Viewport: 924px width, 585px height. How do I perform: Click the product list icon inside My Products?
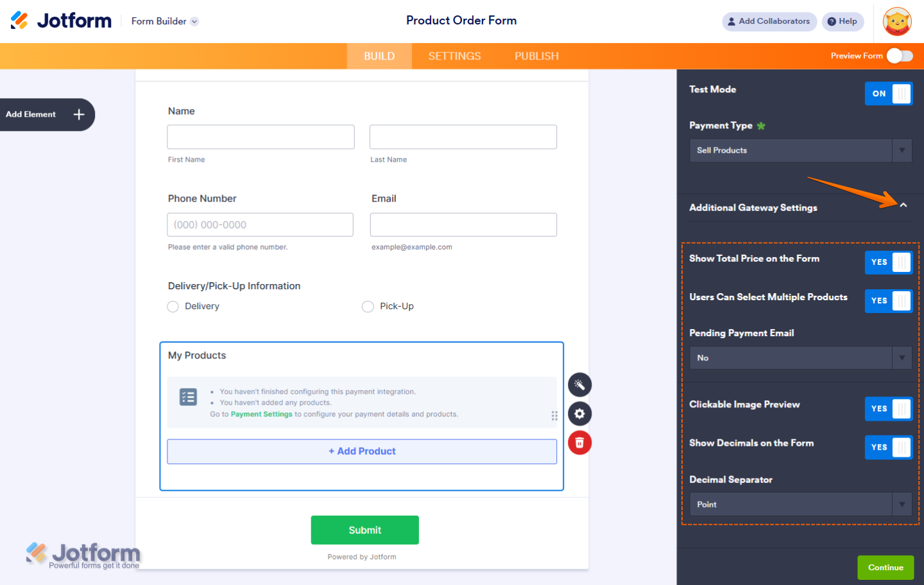pos(187,396)
